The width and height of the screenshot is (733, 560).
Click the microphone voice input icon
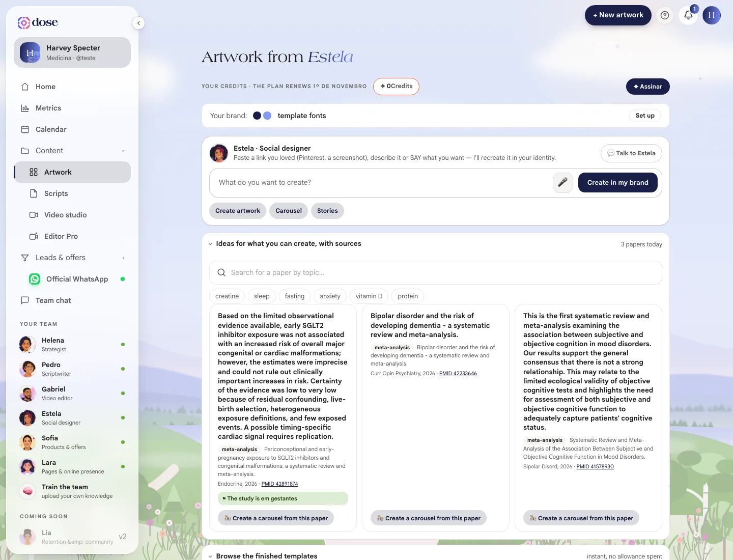pos(563,182)
